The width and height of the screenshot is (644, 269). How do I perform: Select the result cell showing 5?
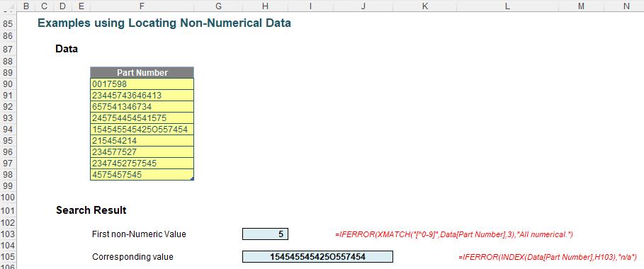tap(265, 234)
